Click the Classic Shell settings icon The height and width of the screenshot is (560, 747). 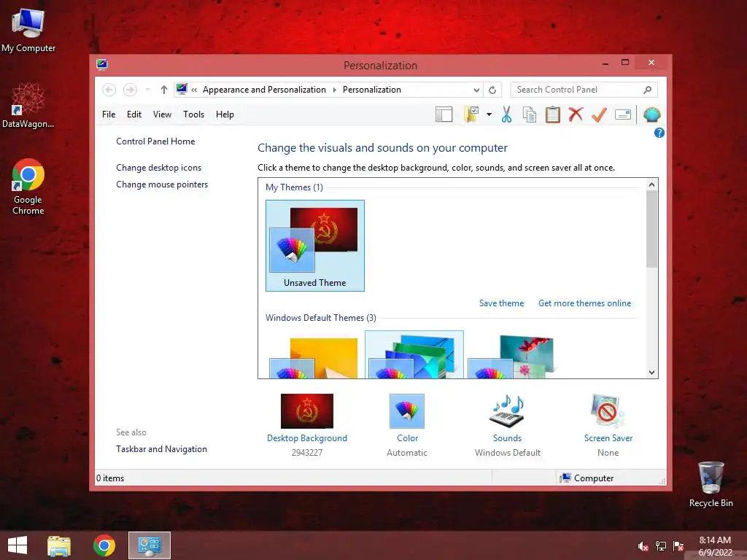point(651,114)
